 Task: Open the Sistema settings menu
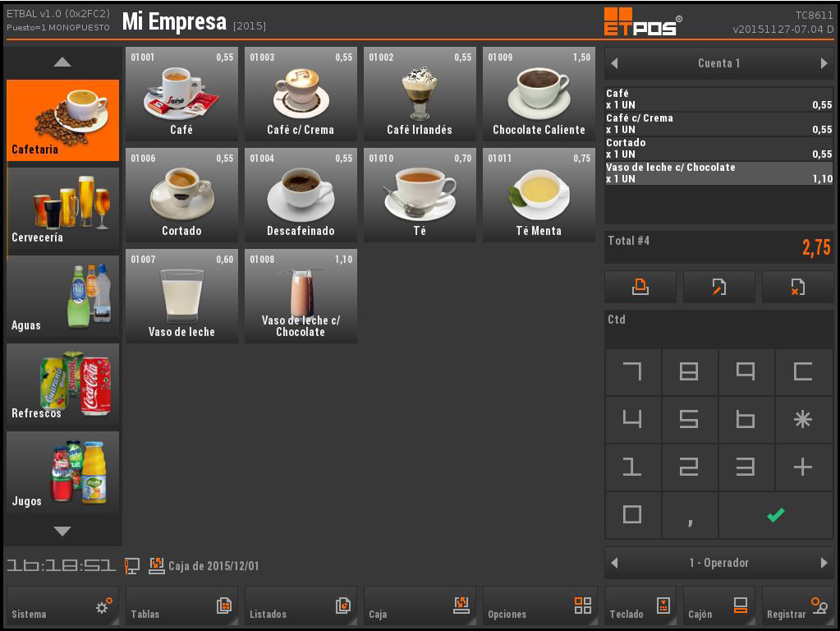tap(62, 606)
